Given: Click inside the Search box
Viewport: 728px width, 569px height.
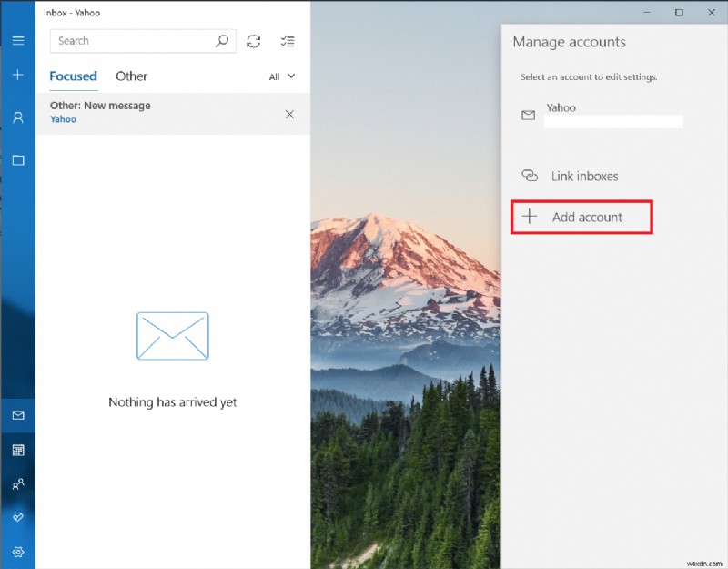Looking at the screenshot, I should click(143, 41).
